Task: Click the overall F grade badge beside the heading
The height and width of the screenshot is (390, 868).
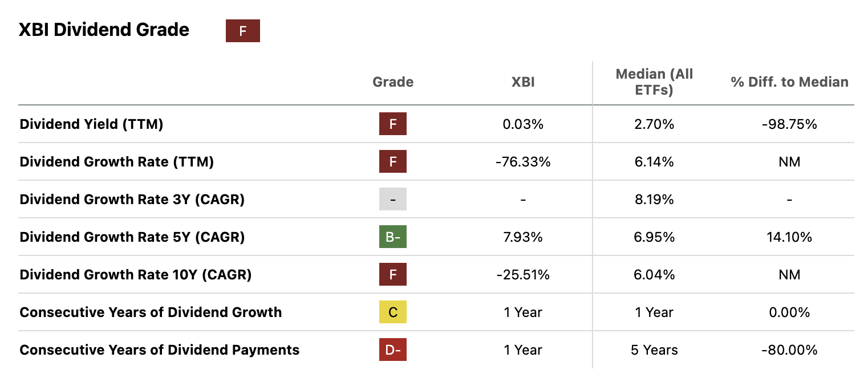Action: click(242, 31)
